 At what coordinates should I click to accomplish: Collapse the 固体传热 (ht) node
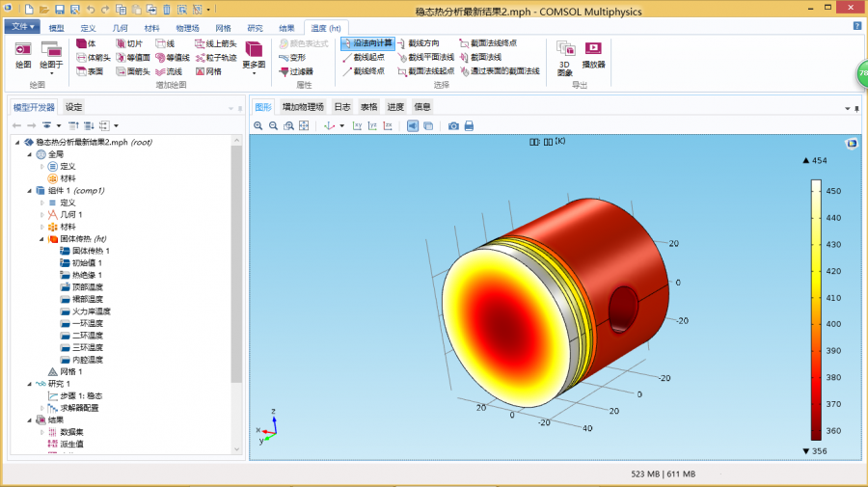[42, 239]
